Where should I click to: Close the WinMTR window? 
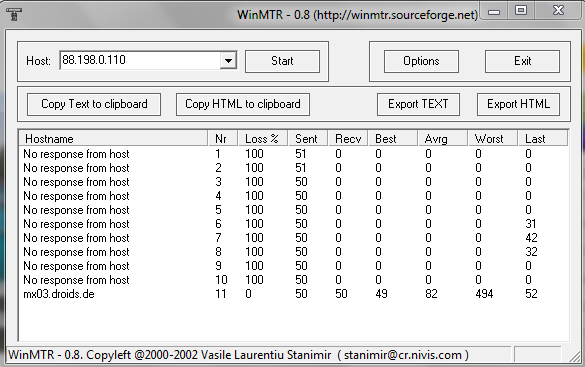[558, 11]
